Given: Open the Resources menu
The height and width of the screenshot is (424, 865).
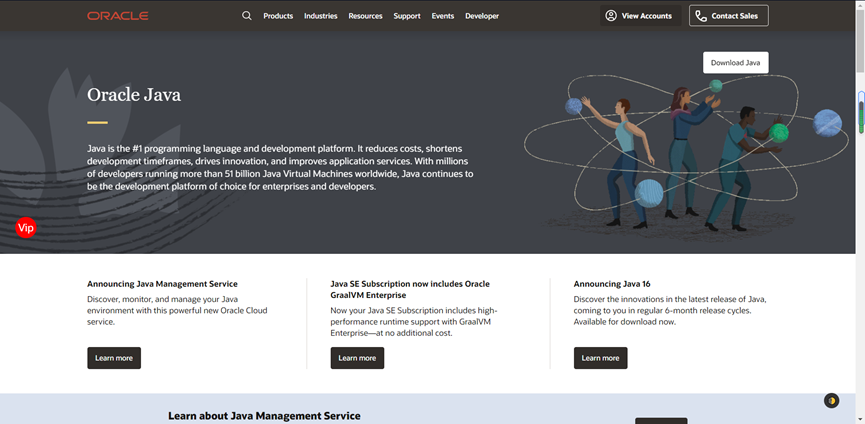Looking at the screenshot, I should (x=365, y=16).
